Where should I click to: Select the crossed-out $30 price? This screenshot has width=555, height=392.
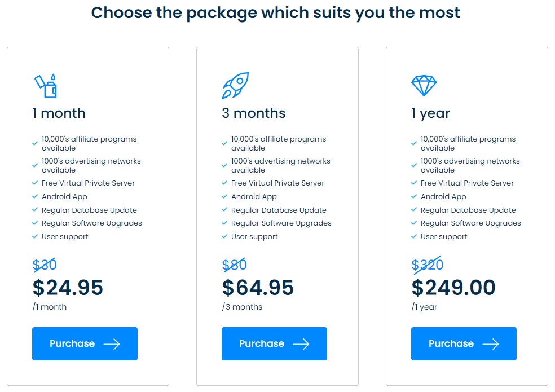pyautogui.click(x=45, y=265)
